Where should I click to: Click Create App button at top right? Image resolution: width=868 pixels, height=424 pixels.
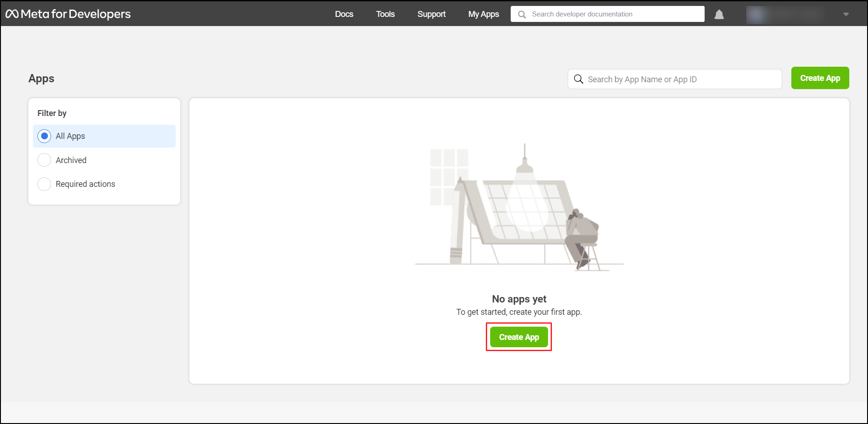point(820,78)
